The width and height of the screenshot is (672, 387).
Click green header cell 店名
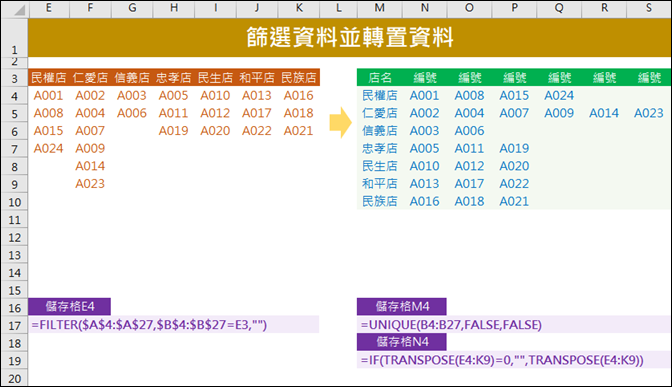(380, 78)
